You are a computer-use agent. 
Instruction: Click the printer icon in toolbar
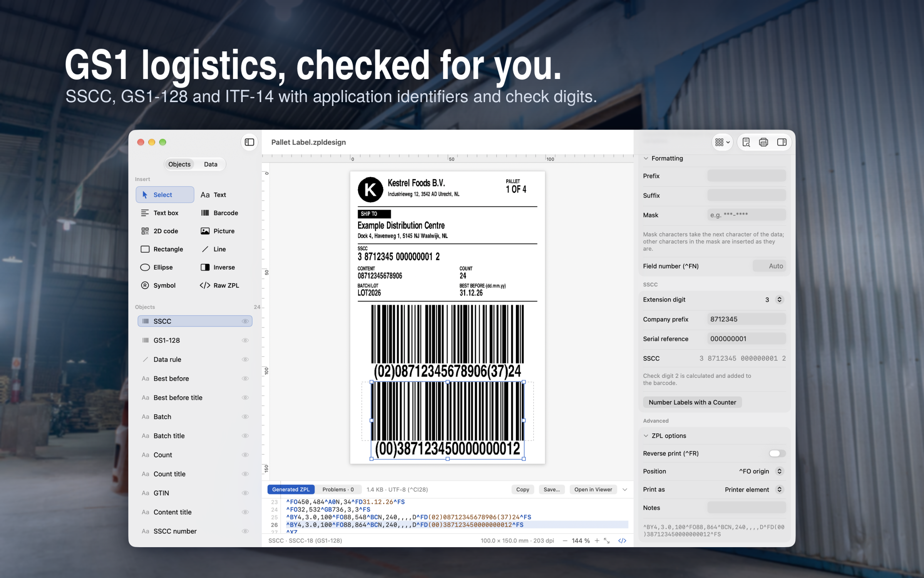pos(763,142)
